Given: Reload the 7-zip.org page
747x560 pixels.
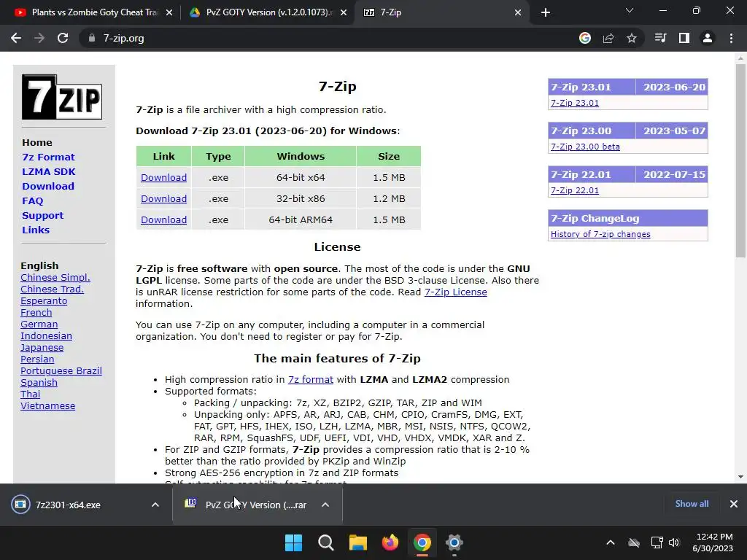Looking at the screenshot, I should [63, 38].
